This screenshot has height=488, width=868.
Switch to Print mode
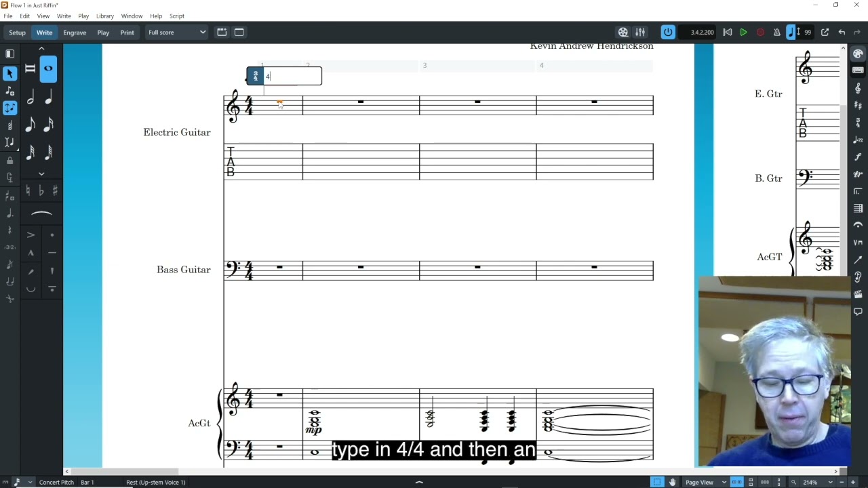click(x=127, y=32)
